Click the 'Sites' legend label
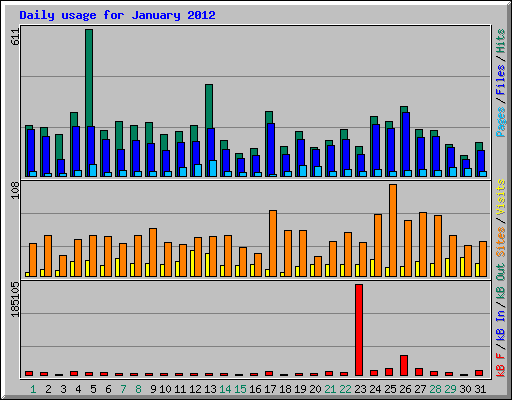512x400 pixels. [501, 242]
